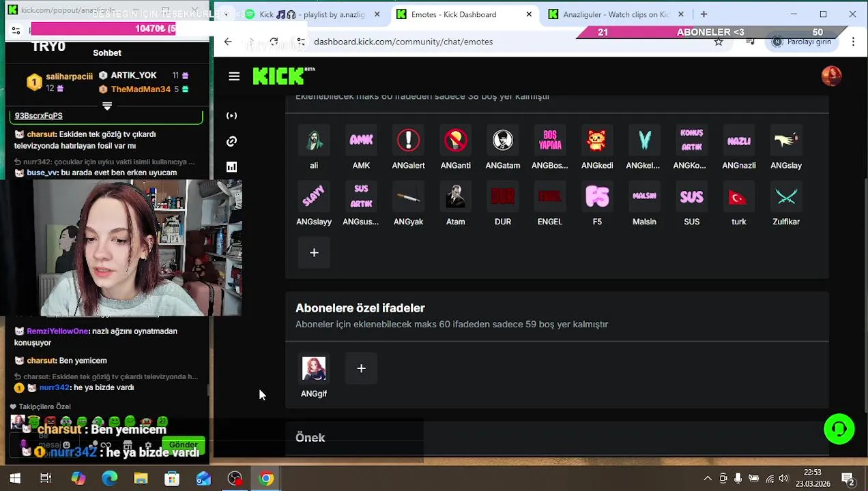Image resolution: width=868 pixels, height=491 pixels.
Task: Open the volume control in tray
Action: tap(784, 479)
